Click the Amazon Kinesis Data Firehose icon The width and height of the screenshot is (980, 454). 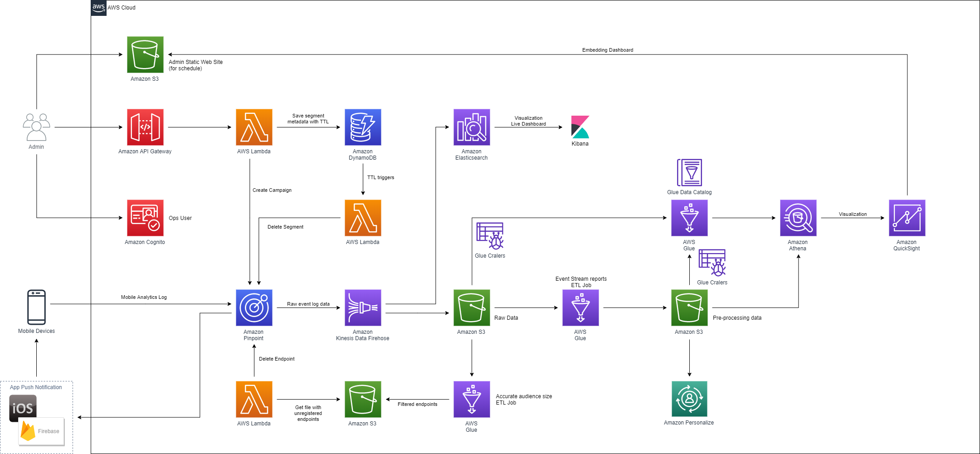click(x=363, y=308)
